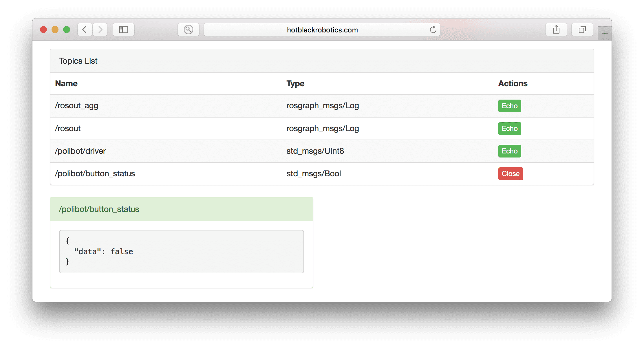Screen dimensions: 644x348
Task: Reload the hotblackrobotics.com page
Action: tap(433, 30)
